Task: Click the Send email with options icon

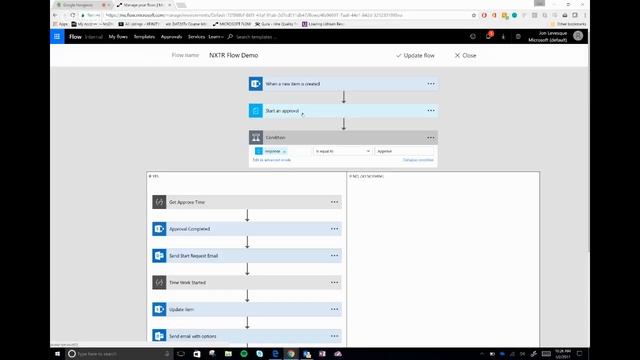Action: click(159, 336)
